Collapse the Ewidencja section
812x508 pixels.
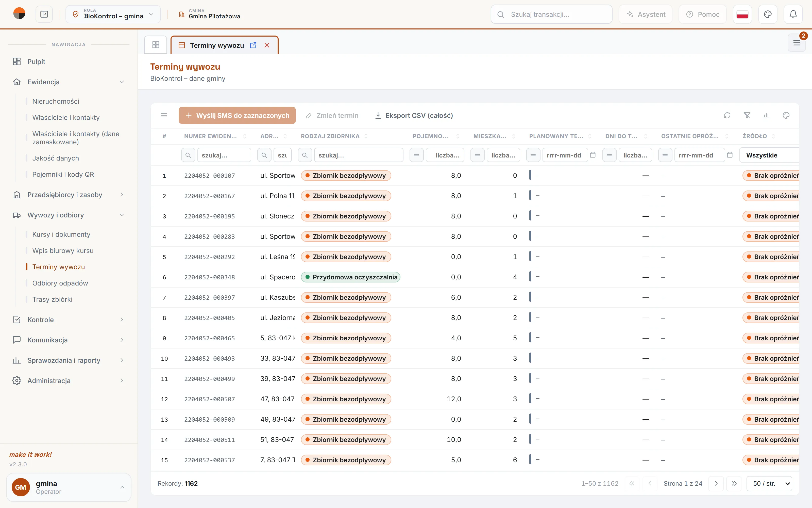point(69,82)
